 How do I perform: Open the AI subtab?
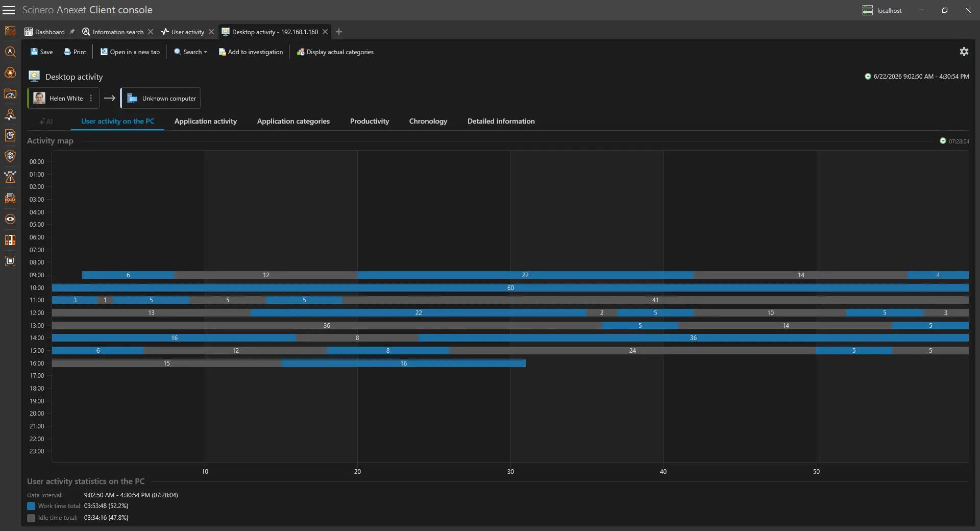[46, 121]
